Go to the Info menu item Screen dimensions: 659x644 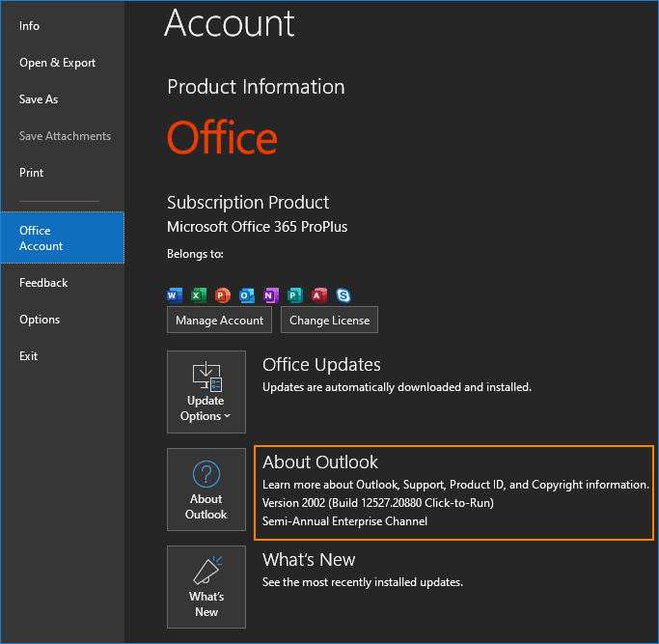click(x=30, y=26)
